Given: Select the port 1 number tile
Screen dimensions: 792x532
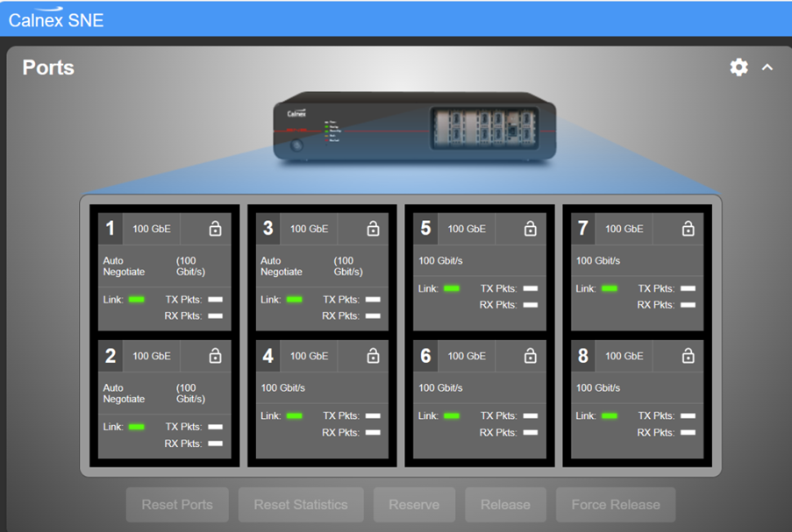Looking at the screenshot, I should (x=111, y=229).
